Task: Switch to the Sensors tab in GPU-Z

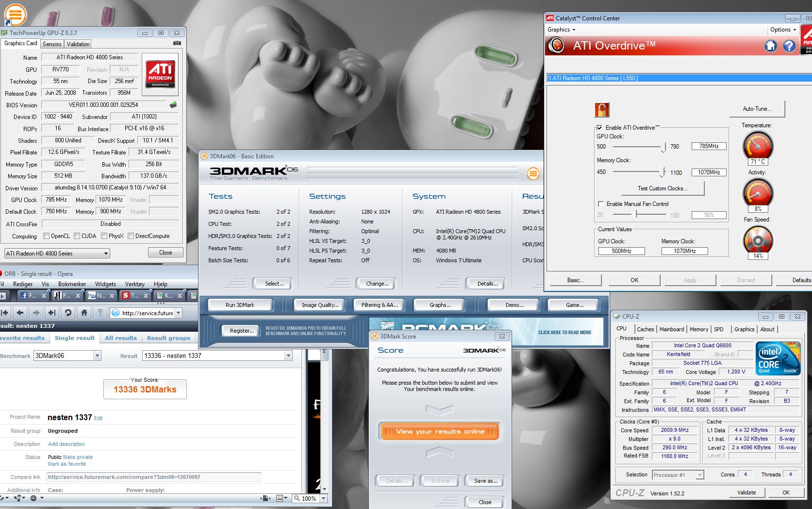Action: pos(52,44)
